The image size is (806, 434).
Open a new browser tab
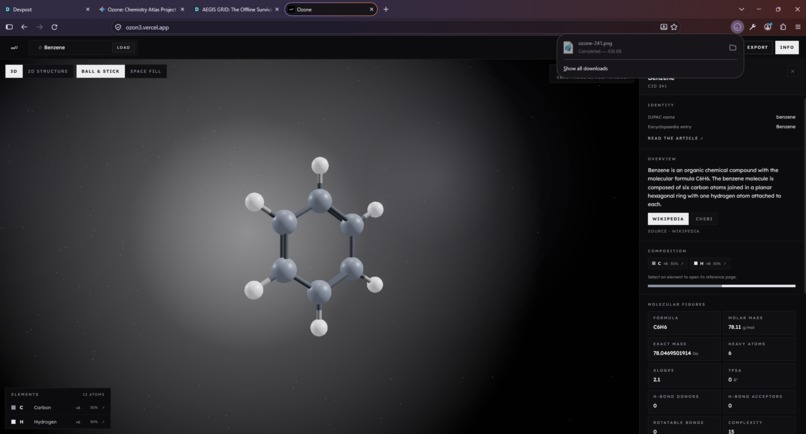pyautogui.click(x=386, y=9)
